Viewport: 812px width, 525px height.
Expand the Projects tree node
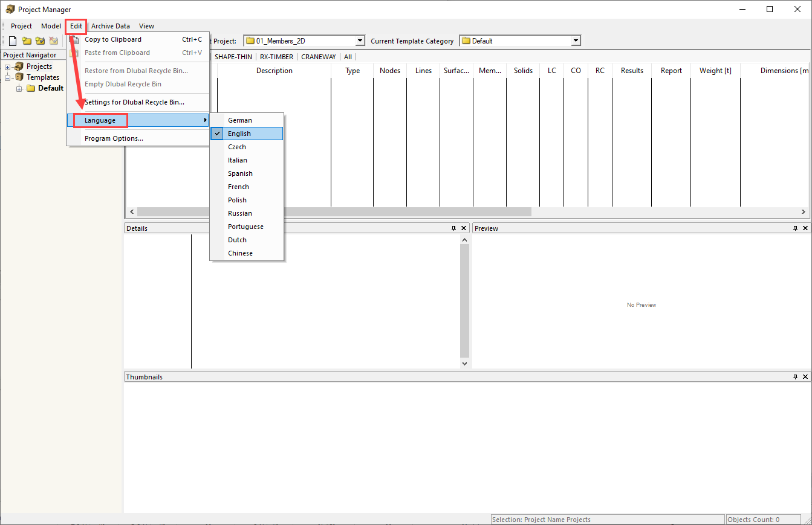(8, 66)
